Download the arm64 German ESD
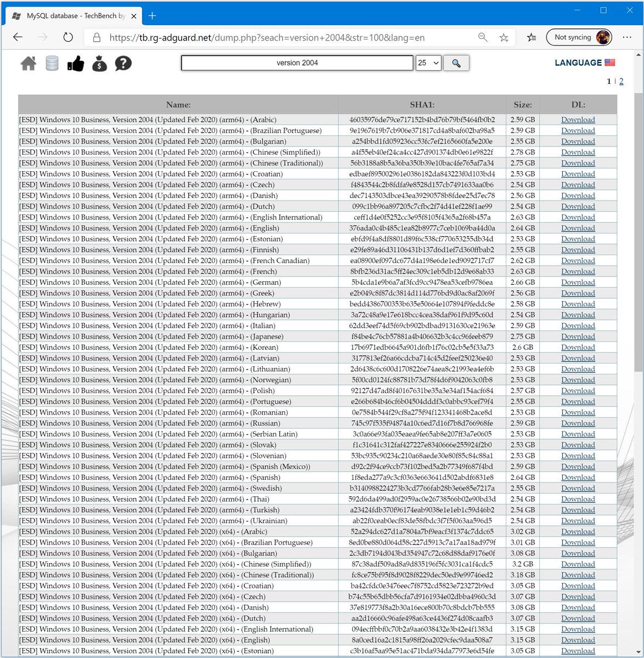Image resolution: width=644 pixels, height=658 pixels. tap(578, 282)
